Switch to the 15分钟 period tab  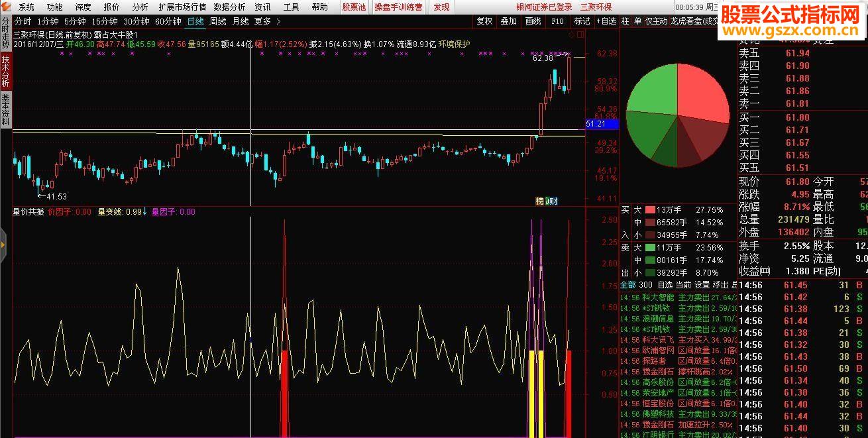click(x=105, y=21)
